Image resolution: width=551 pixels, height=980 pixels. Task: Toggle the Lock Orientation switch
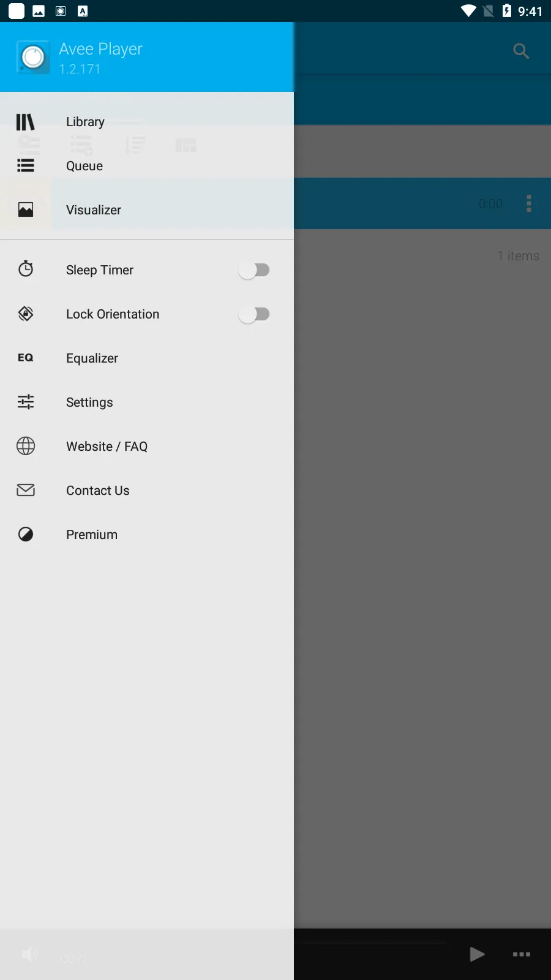tap(254, 314)
